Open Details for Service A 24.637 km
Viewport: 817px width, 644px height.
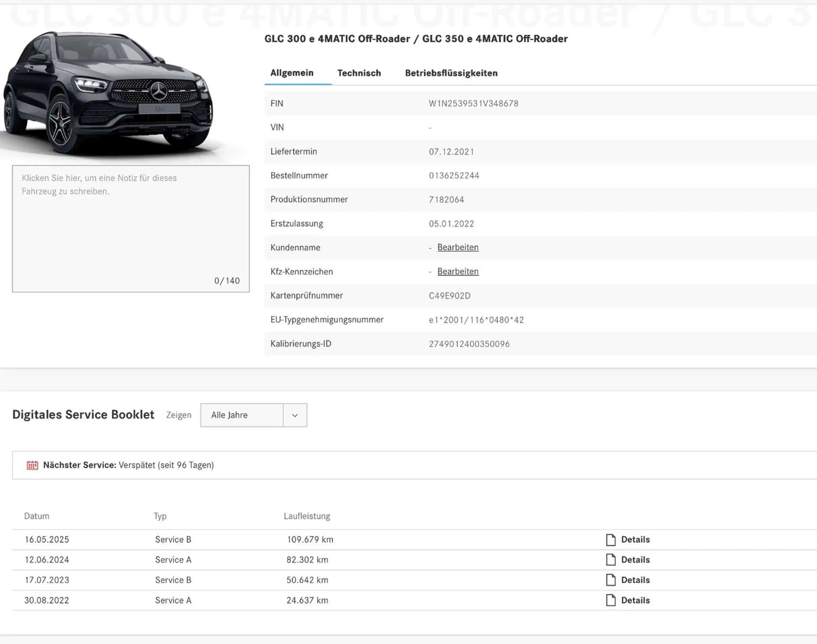click(x=635, y=600)
